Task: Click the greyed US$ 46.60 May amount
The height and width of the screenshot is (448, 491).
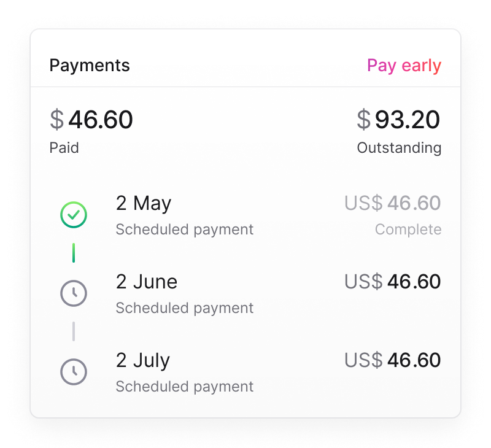Action: (x=392, y=204)
